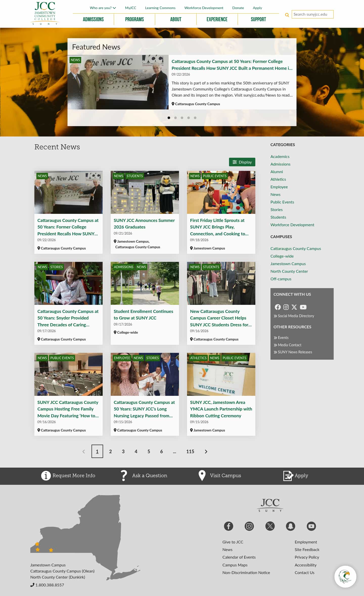The height and width of the screenshot is (596, 364).
Task: Show second featured news slide dot
Action: point(175,118)
